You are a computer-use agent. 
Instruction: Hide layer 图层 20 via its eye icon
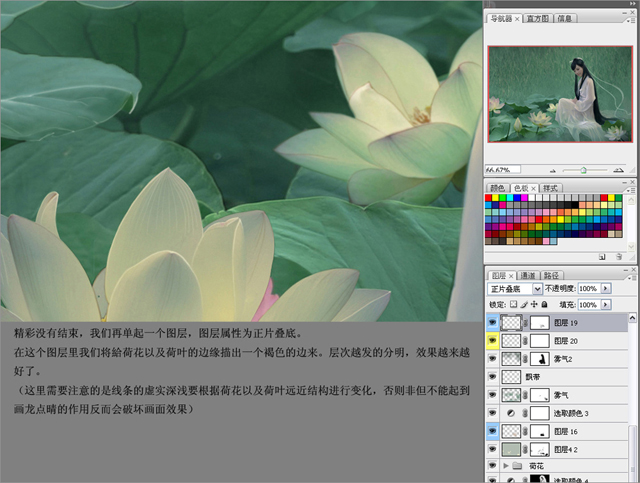493,341
